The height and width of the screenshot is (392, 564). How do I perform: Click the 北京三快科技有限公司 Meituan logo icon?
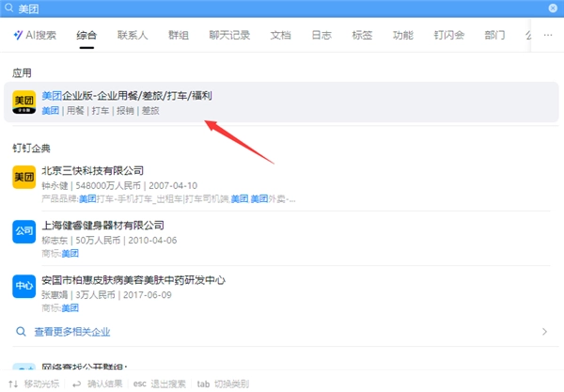click(x=23, y=177)
